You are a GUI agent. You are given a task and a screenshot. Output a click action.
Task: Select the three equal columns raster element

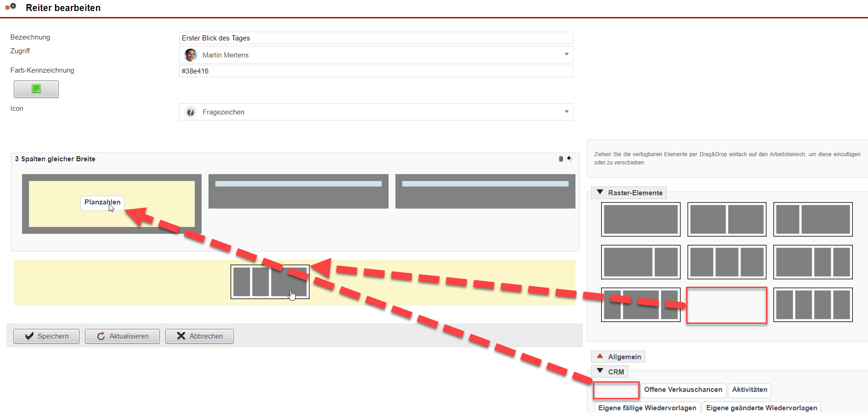tap(727, 262)
